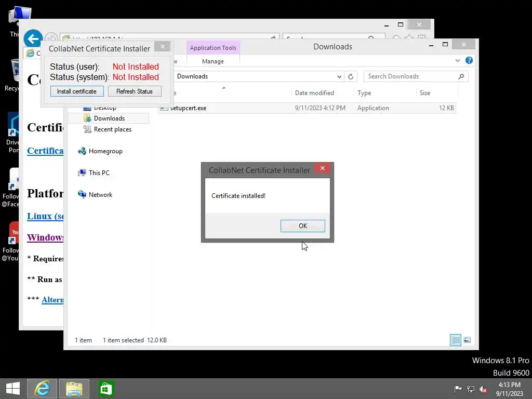This screenshot has height=399, width=532.
Task: Click the search magnifier in Downloads
Action: pyautogui.click(x=461, y=77)
